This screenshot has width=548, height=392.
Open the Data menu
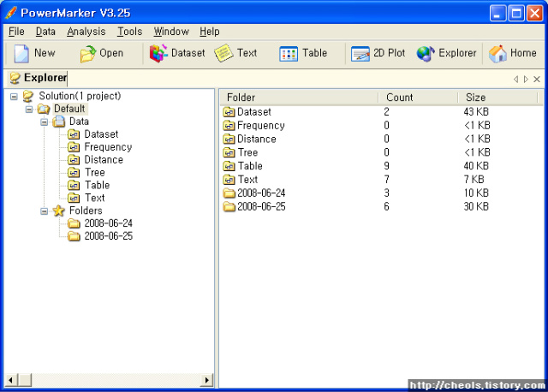tap(45, 32)
